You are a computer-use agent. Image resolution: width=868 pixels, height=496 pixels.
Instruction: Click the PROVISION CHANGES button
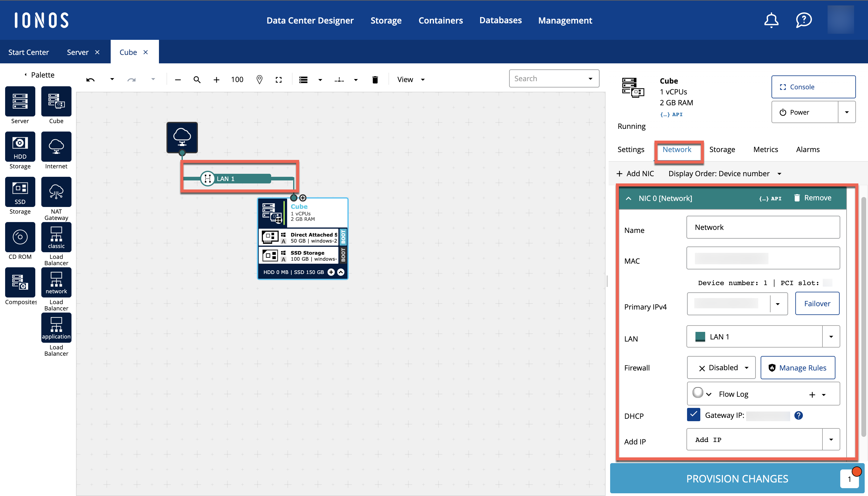tap(737, 479)
